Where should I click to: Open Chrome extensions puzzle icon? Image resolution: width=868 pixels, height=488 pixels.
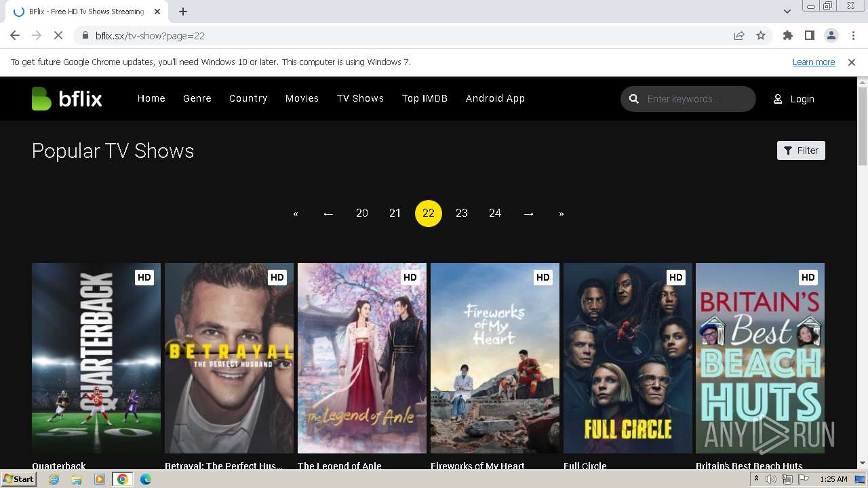pyautogui.click(x=788, y=36)
